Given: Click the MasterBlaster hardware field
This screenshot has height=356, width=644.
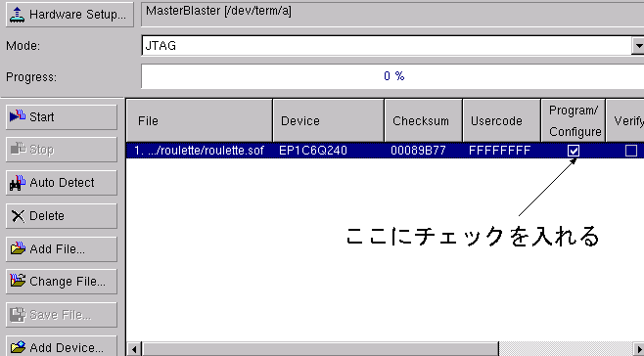Looking at the screenshot, I should click(392, 14).
